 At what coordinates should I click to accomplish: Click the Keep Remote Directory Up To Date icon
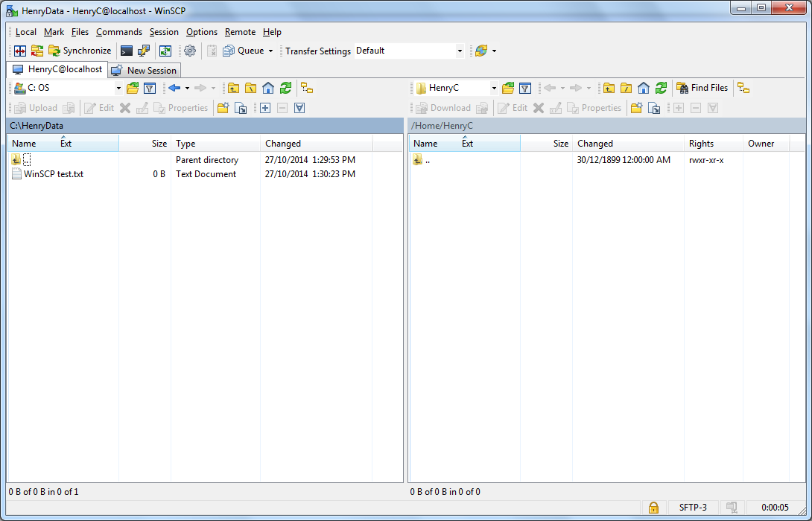click(165, 51)
